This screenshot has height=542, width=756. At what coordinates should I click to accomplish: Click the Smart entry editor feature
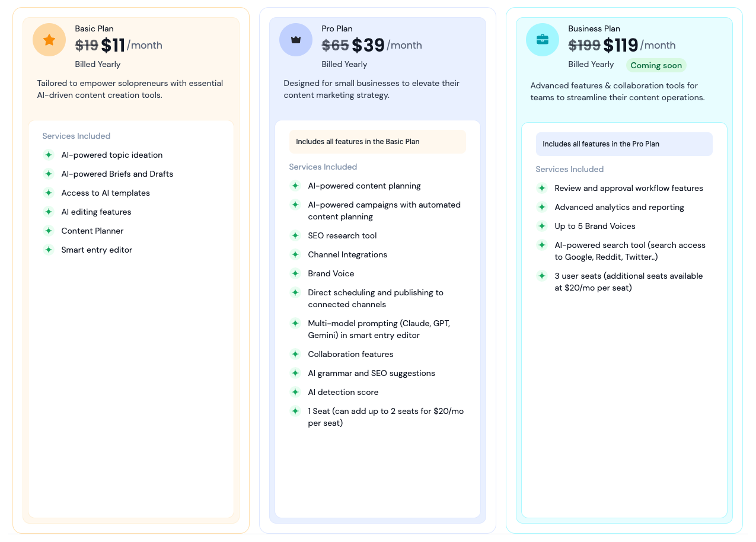[97, 250]
